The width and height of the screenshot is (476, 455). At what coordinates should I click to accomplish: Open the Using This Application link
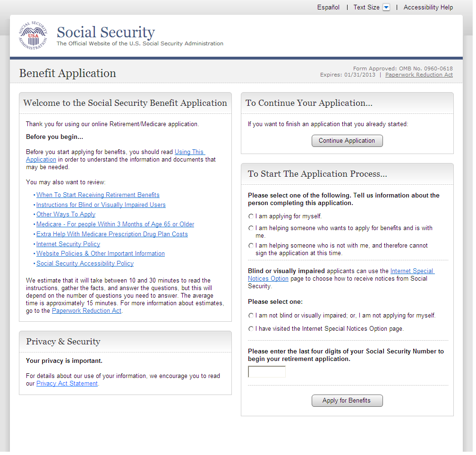click(189, 152)
